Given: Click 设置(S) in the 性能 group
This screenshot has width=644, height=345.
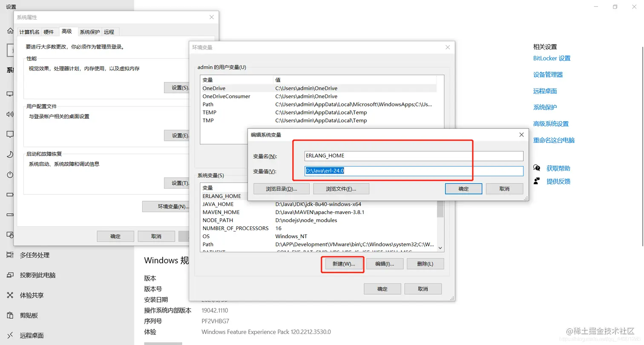Looking at the screenshot, I should click(177, 88).
